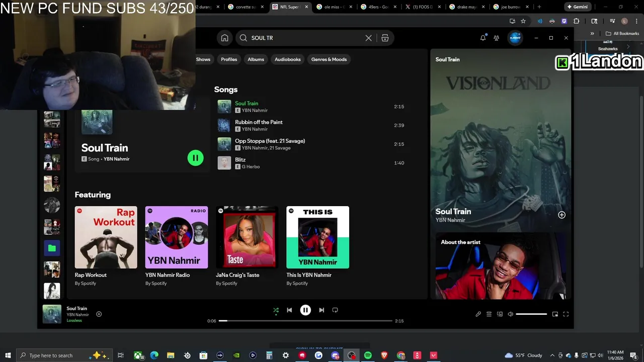Open the Rap Workout playlist cover
This screenshot has width=644, height=362.
click(106, 237)
